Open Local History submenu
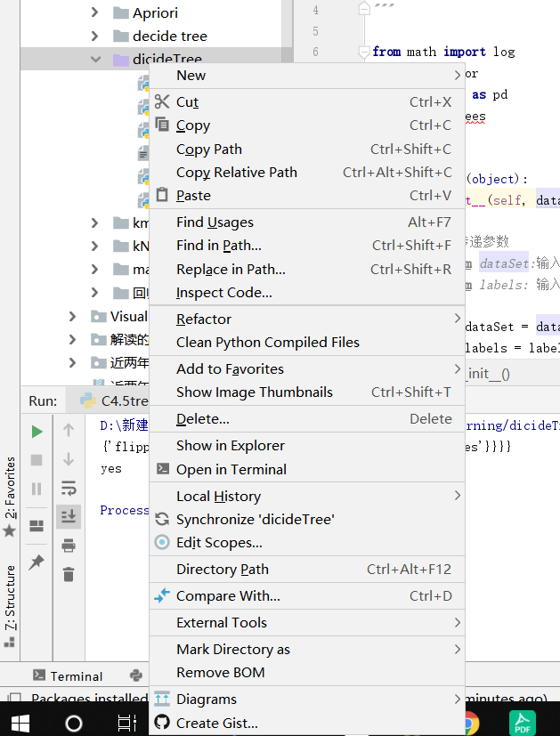The height and width of the screenshot is (736, 560). pos(307,496)
